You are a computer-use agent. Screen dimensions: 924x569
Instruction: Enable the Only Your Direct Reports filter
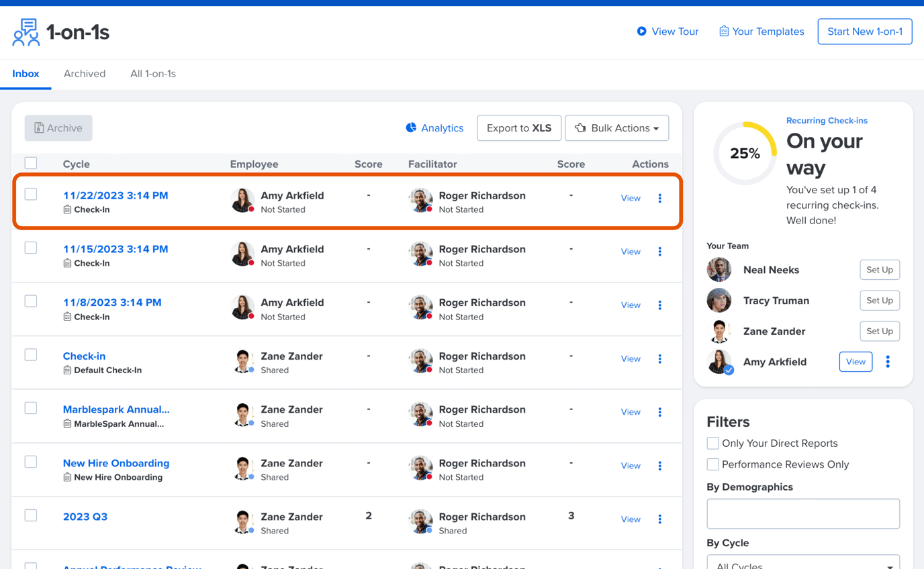pos(713,443)
